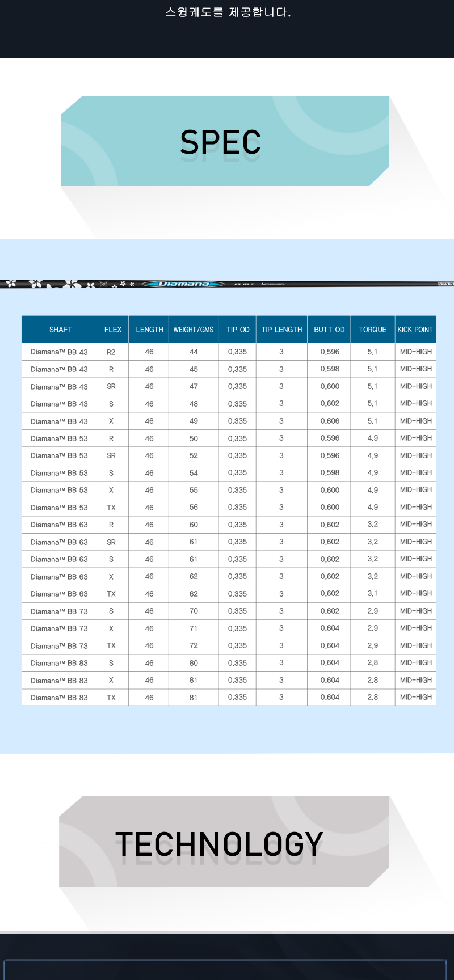
Task: Select the FLEX column header
Action: 112,330
